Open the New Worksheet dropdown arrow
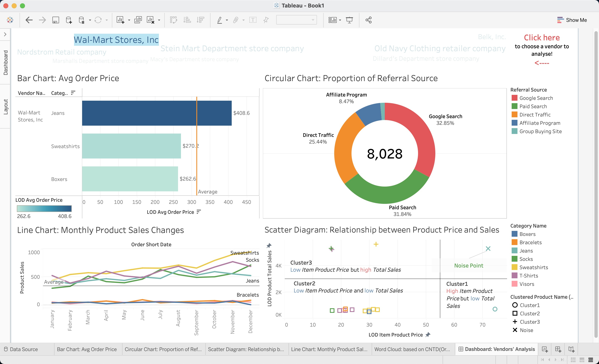The height and width of the screenshot is (364, 599). 129,20
